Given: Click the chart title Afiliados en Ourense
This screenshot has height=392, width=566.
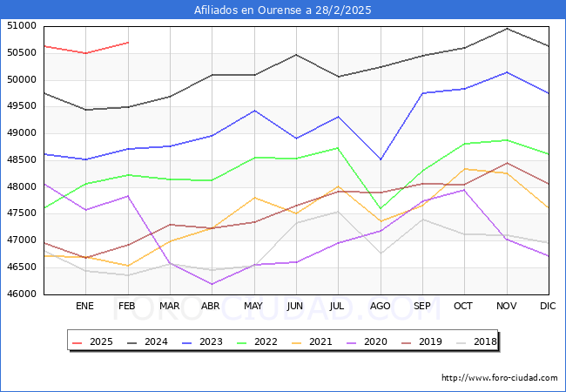Looking at the screenshot, I should coord(283,10).
